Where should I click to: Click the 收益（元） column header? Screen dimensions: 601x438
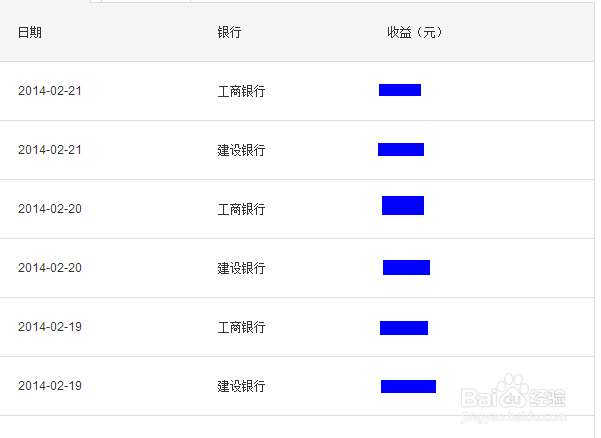tap(415, 32)
